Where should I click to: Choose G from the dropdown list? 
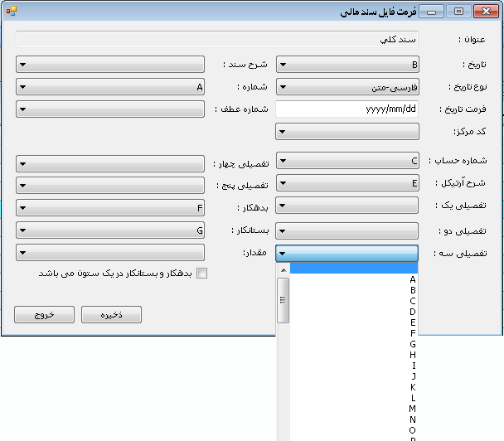(x=354, y=344)
